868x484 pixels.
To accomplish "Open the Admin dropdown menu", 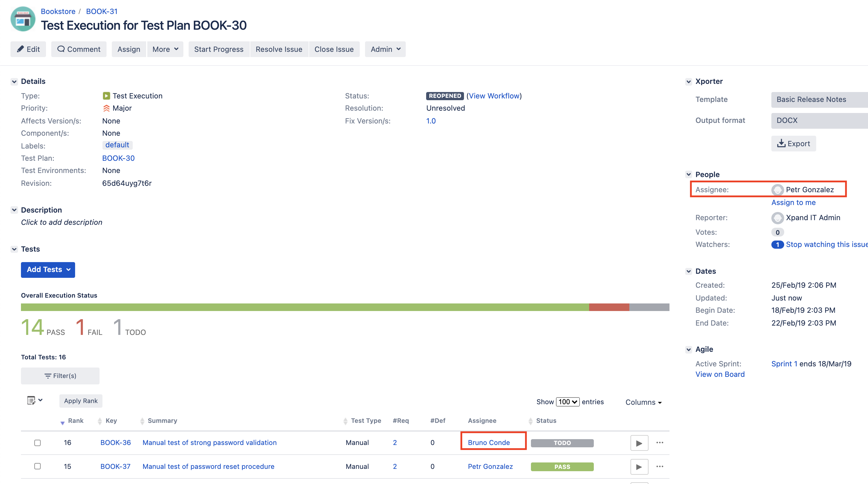I will click(385, 49).
